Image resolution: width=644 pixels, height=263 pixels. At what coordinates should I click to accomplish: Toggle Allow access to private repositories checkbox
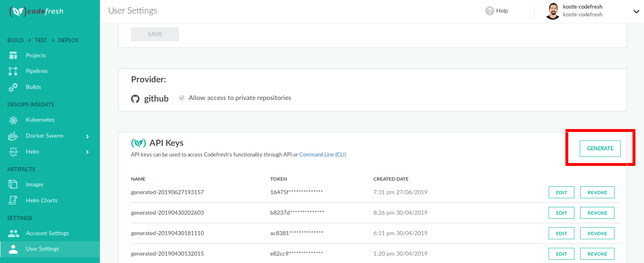[x=182, y=98]
